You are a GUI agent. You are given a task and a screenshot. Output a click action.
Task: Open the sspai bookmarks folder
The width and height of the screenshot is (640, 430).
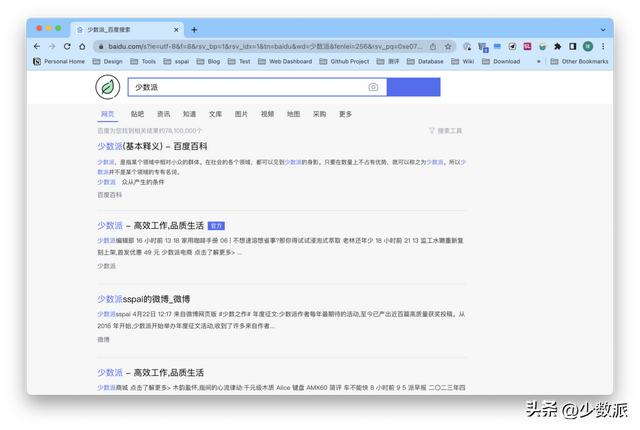176,61
